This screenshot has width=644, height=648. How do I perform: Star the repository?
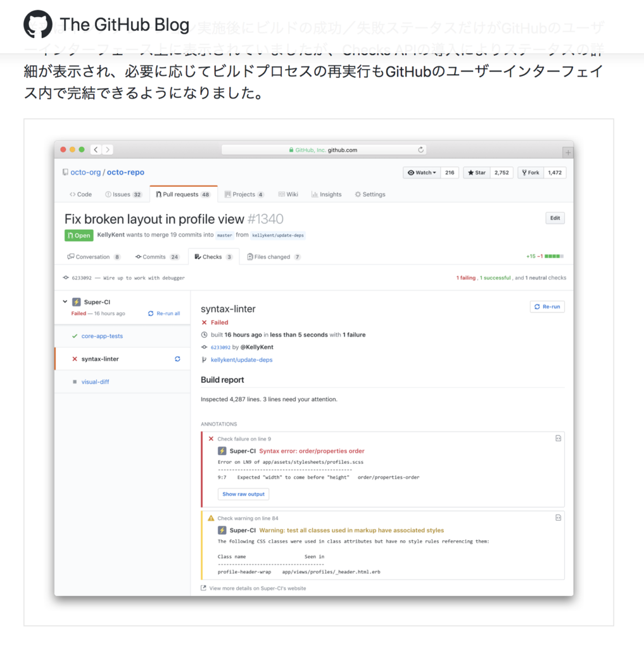[x=476, y=173]
